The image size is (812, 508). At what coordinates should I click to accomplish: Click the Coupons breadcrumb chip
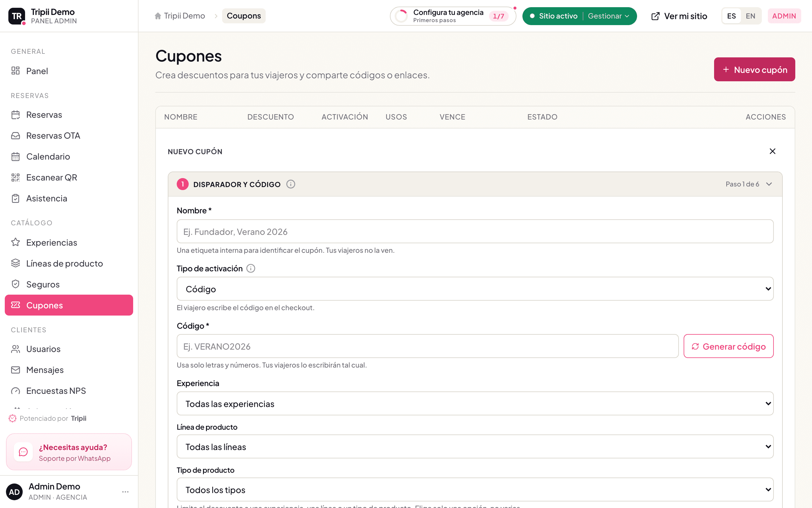click(244, 16)
